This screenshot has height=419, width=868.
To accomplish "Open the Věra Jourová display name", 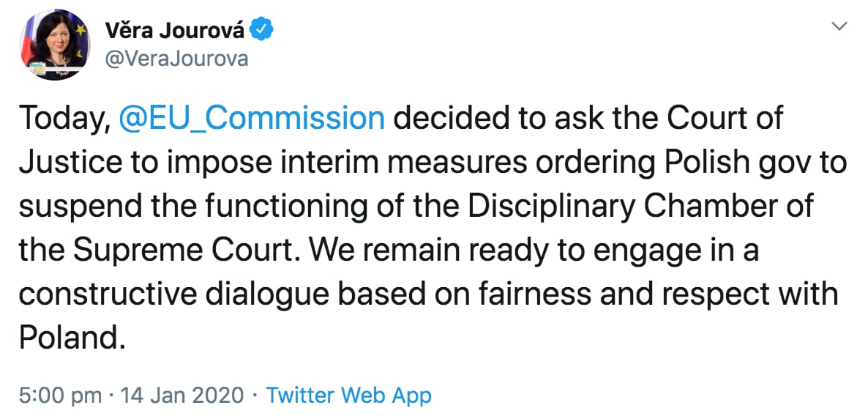I will (174, 31).
